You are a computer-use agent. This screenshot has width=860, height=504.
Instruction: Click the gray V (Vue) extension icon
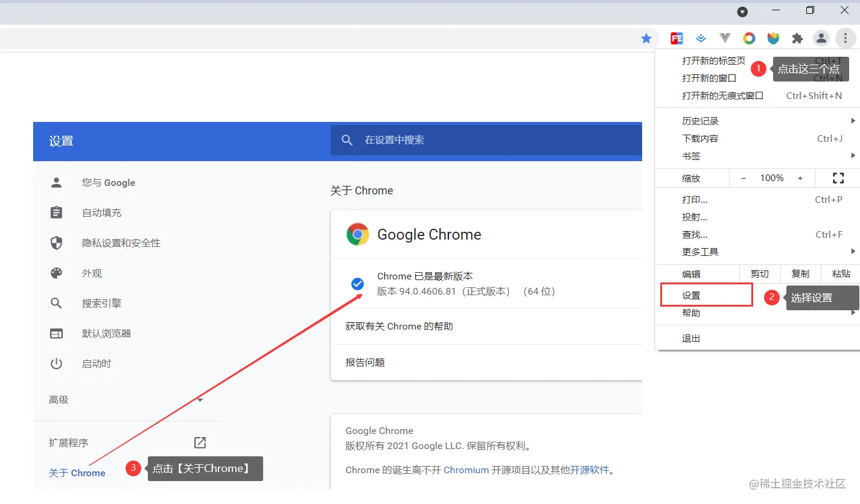(725, 39)
